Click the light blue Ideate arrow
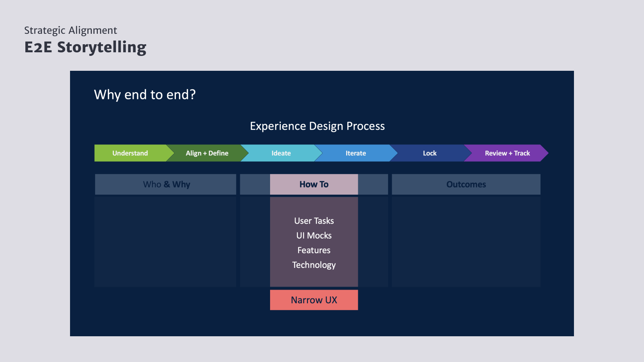 tap(281, 153)
